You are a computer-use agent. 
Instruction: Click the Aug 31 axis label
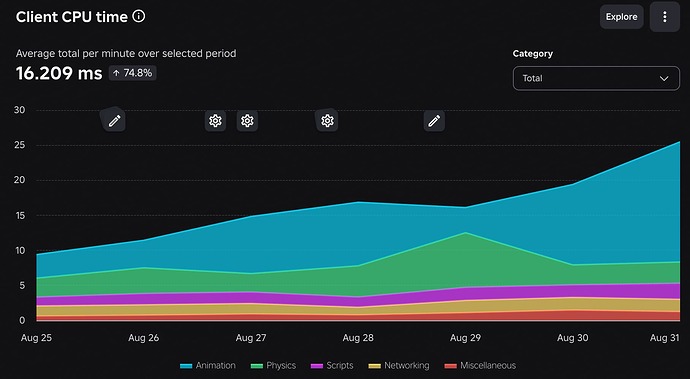click(664, 338)
